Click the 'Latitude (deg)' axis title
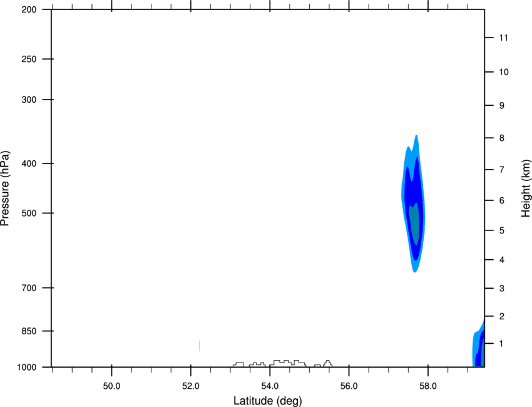Image resolution: width=532 pixels, height=407 pixels. pyautogui.click(x=267, y=401)
